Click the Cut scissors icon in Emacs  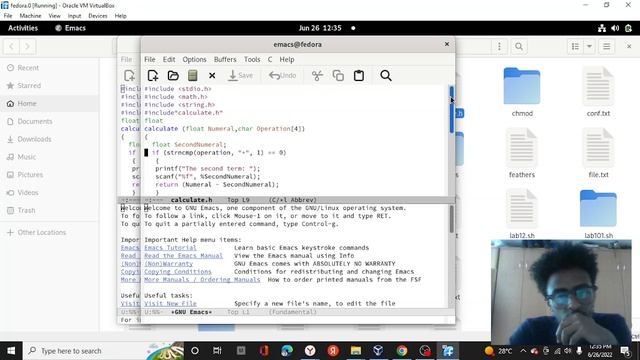coord(317,76)
